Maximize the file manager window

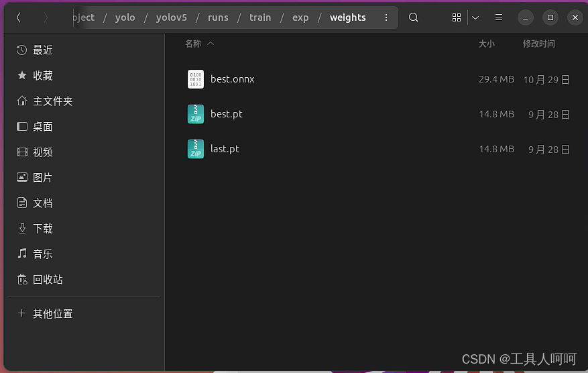click(550, 17)
